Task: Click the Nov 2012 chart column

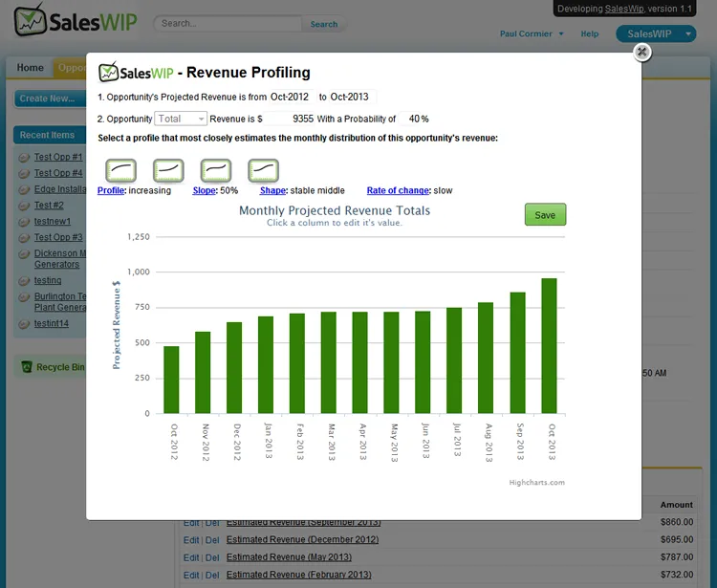Action: coord(203,373)
